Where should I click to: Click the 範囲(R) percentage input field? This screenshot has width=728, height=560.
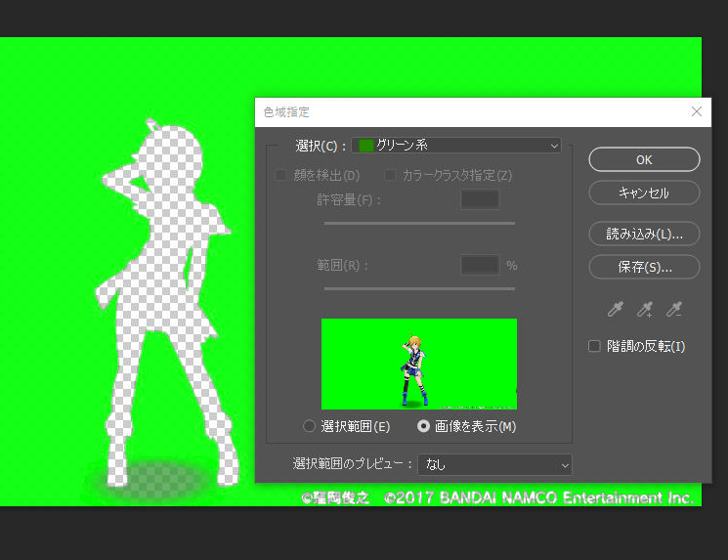point(480,265)
